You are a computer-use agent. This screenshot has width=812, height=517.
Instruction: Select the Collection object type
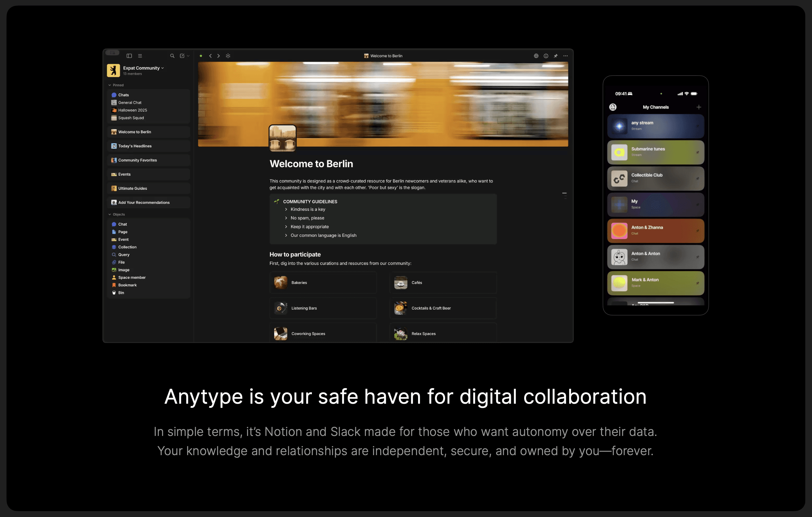coord(127,247)
